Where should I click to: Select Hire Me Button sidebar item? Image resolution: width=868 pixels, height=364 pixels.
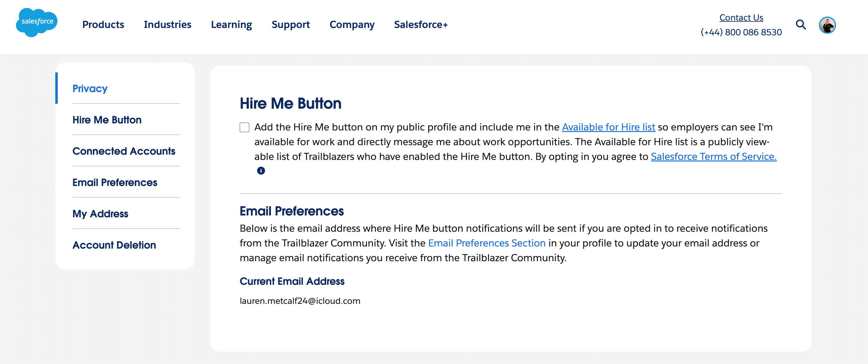[107, 120]
